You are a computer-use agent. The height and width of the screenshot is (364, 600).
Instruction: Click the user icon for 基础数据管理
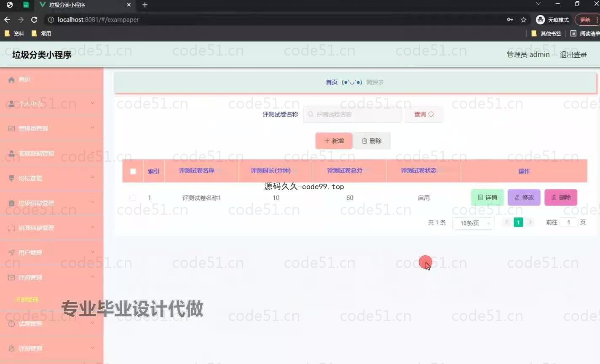coord(11,153)
